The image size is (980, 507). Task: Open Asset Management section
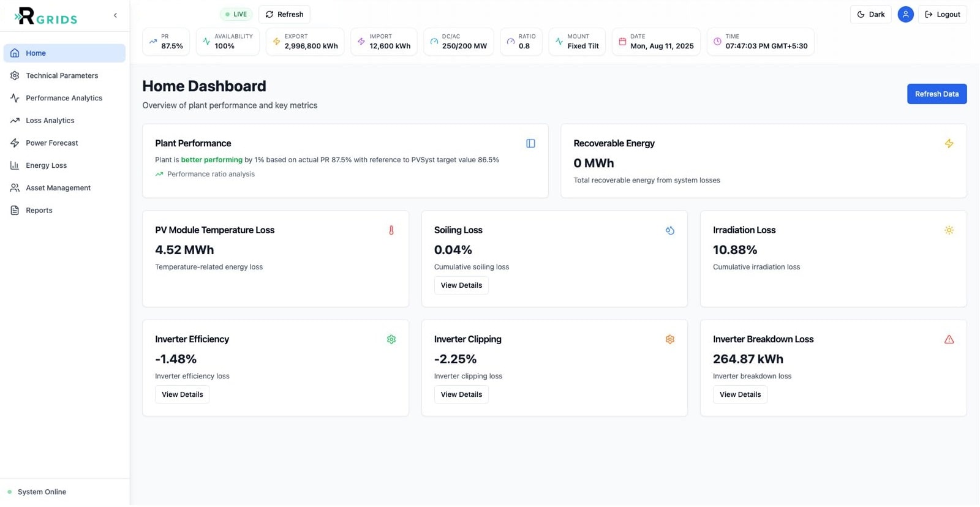58,188
